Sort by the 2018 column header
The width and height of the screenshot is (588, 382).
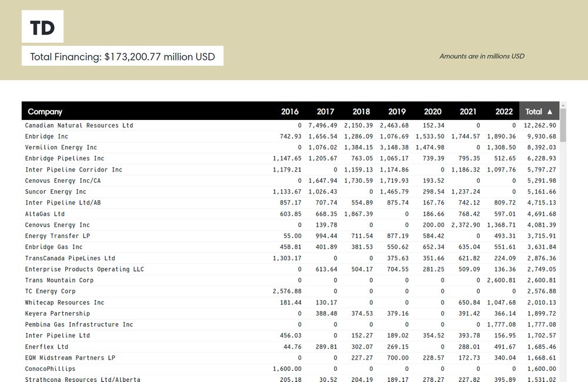[361, 111]
